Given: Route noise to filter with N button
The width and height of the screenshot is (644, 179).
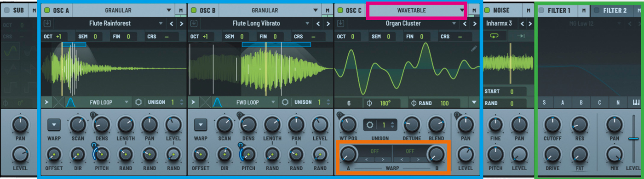Looking at the screenshot, I should tap(618, 102).
